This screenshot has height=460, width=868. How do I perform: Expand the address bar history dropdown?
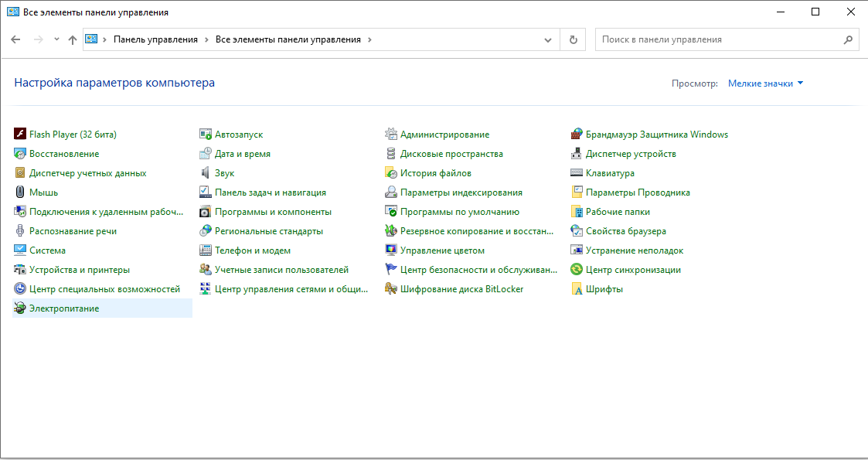tap(548, 40)
